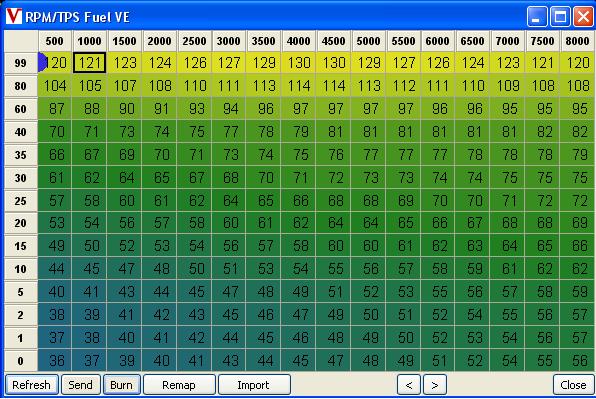Viewport: 596px width, 399px height.
Task: Go to next table with > button
Action: (434, 385)
